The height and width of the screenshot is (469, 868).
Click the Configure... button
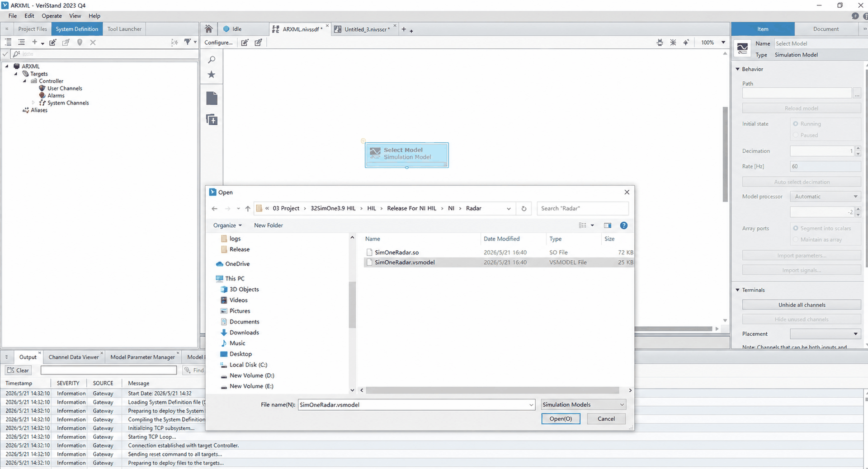click(218, 42)
